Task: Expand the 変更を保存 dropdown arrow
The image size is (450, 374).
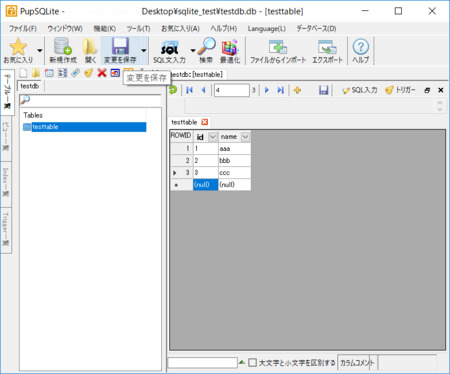Action: [x=144, y=51]
